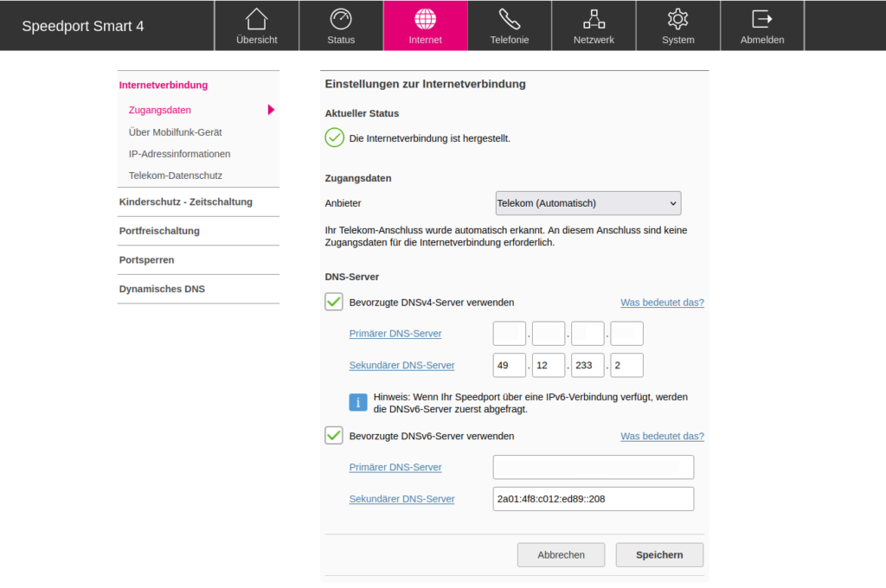Expand the Dynamisches DNS section

(163, 289)
